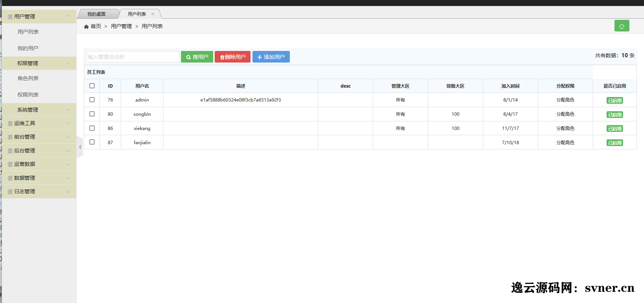The image size is (644, 303).
Task: Click 分配角色 link for songbin
Action: pos(565,114)
